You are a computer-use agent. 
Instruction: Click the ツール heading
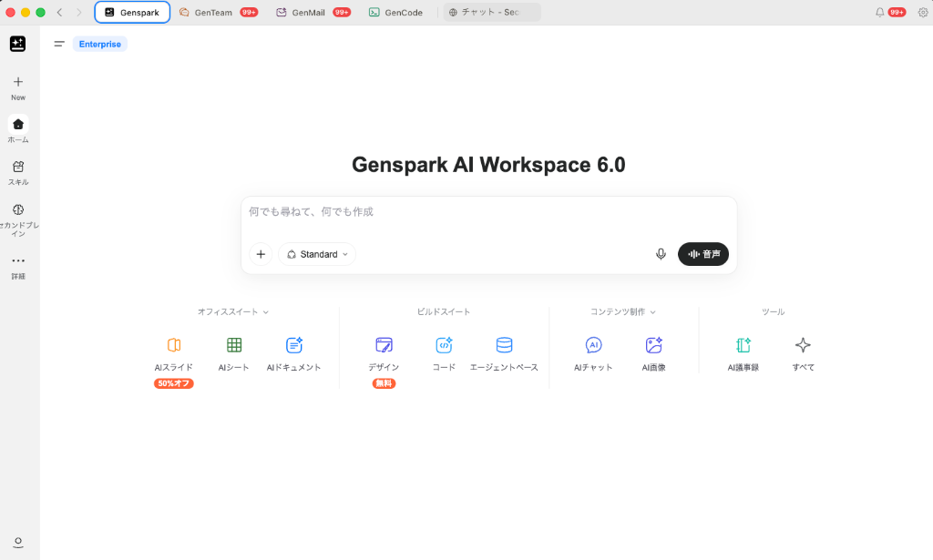pos(773,311)
